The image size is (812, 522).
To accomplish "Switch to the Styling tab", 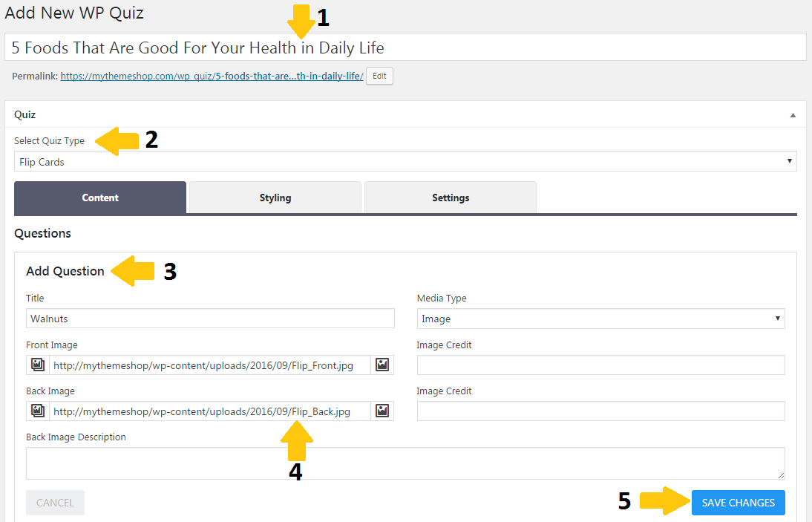I will pos(275,198).
